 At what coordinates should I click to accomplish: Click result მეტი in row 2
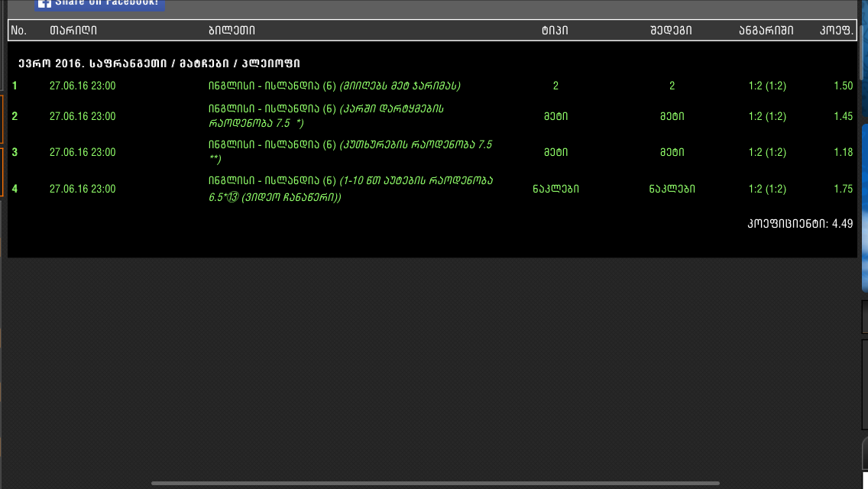pos(672,116)
